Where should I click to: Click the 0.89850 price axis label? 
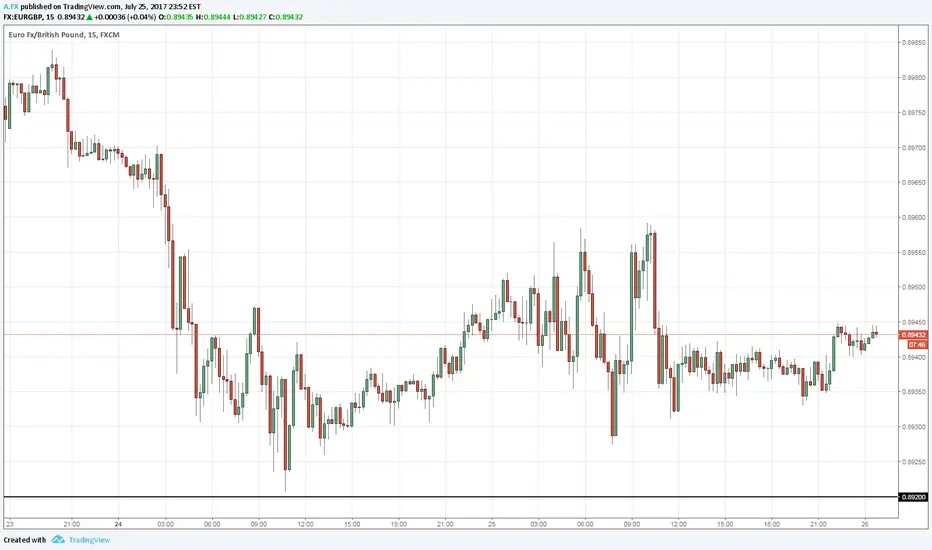click(x=914, y=43)
